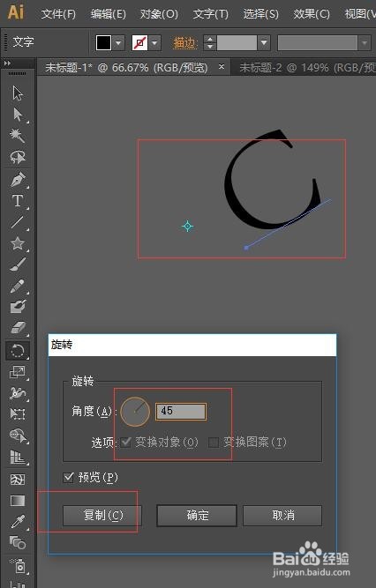
Task: Select the Free Transform tool
Action: click(18, 414)
